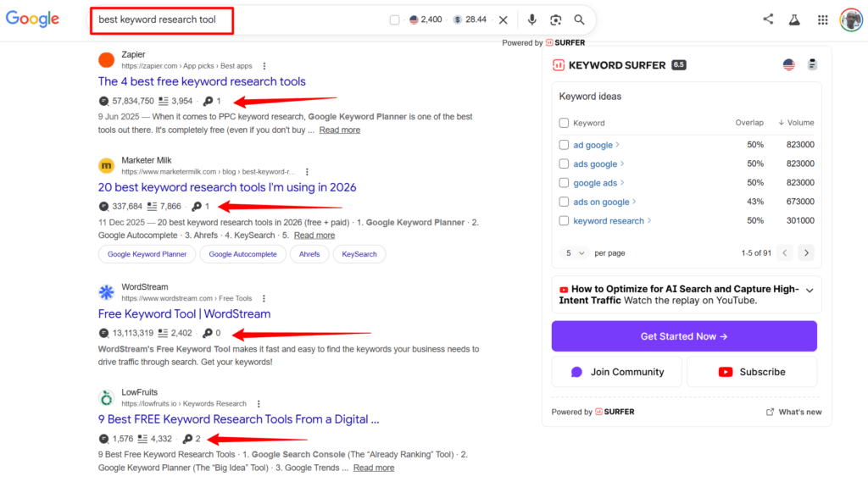The image size is (868, 482).
Task: Click the traffic icon beside 337,684
Action: pos(103,207)
